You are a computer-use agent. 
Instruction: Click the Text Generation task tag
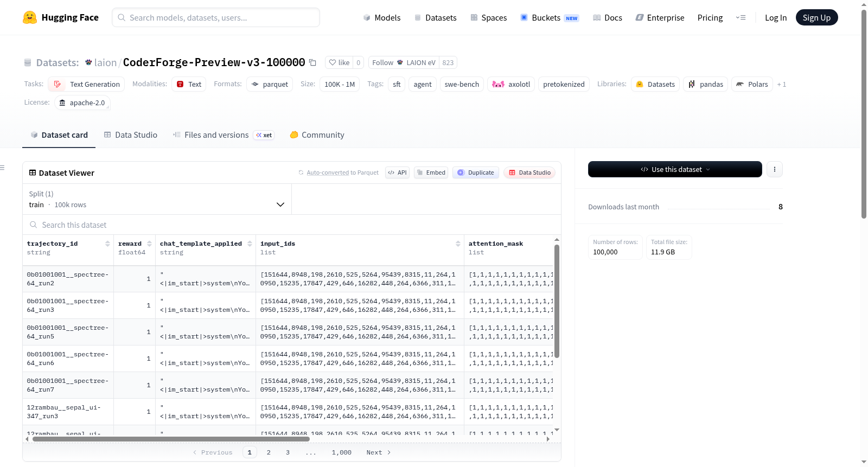point(86,84)
